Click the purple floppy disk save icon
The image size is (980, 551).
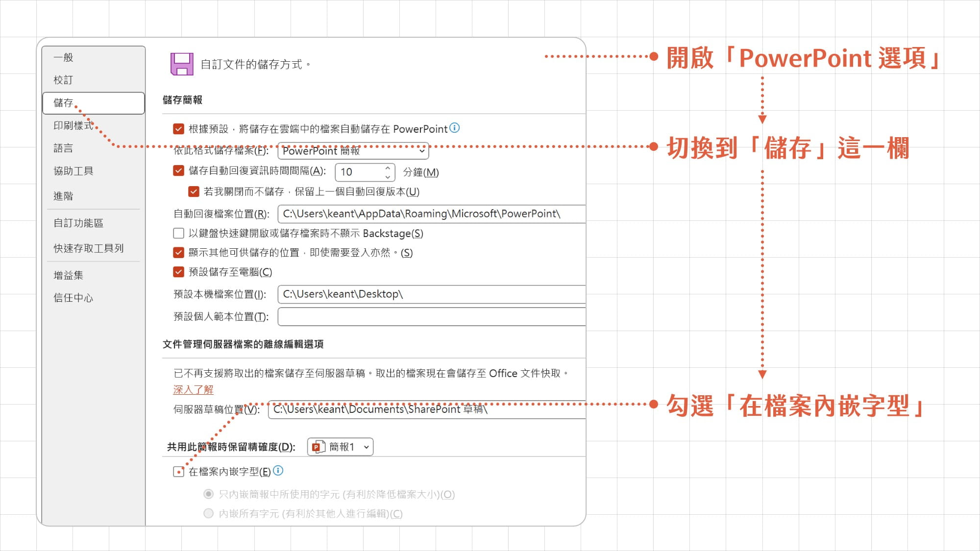182,64
